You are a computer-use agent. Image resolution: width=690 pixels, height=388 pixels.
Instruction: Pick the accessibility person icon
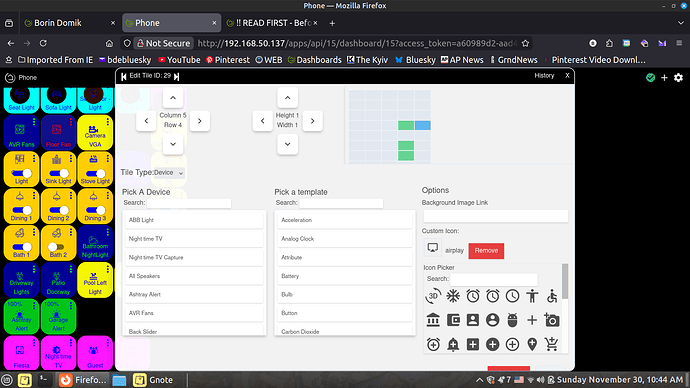532,296
